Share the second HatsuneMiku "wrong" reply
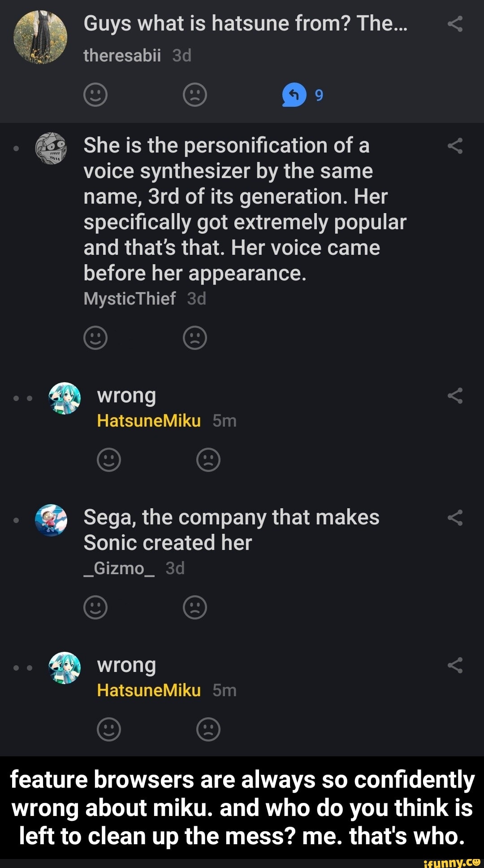This screenshot has height=868, width=484. pos(455,665)
